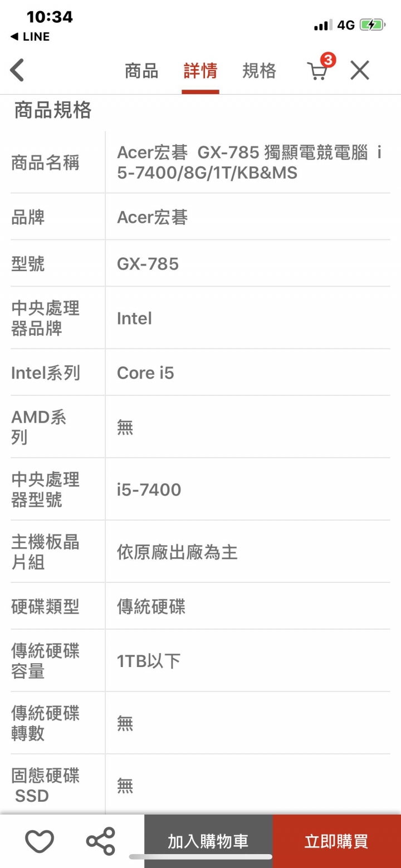Tap the battery status icon
The width and height of the screenshot is (401, 868).
point(372,25)
